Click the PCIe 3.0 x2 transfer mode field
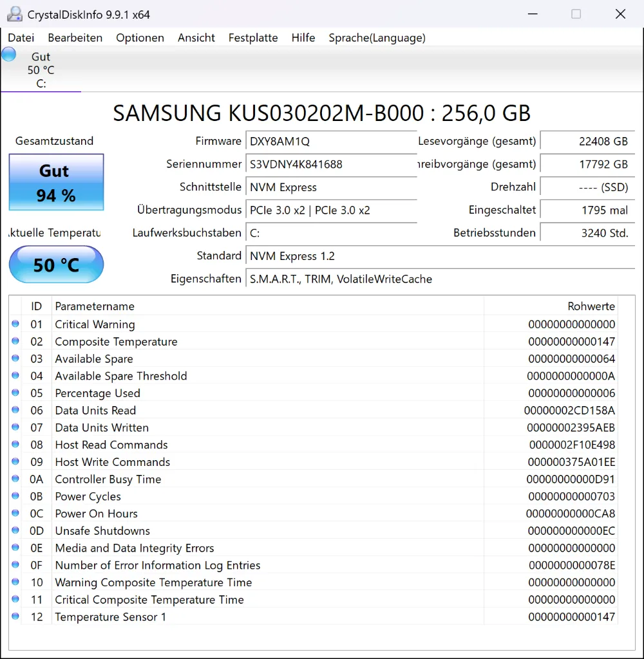 click(x=331, y=210)
